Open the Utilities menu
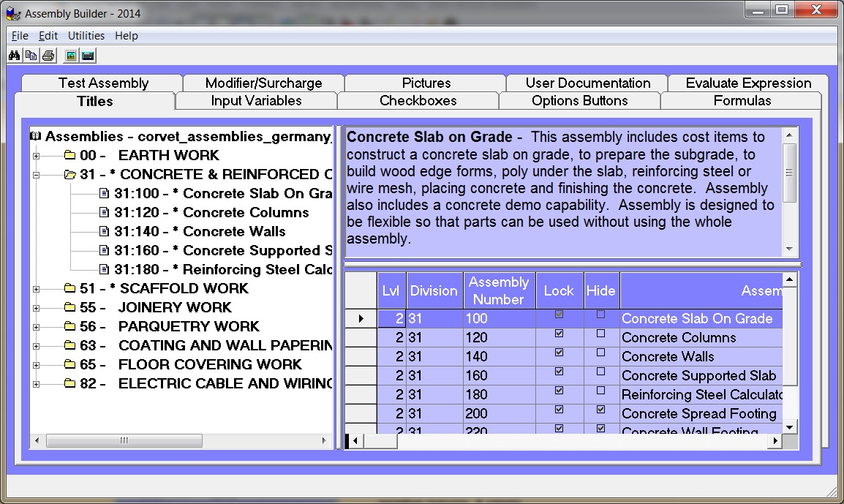 [86, 36]
